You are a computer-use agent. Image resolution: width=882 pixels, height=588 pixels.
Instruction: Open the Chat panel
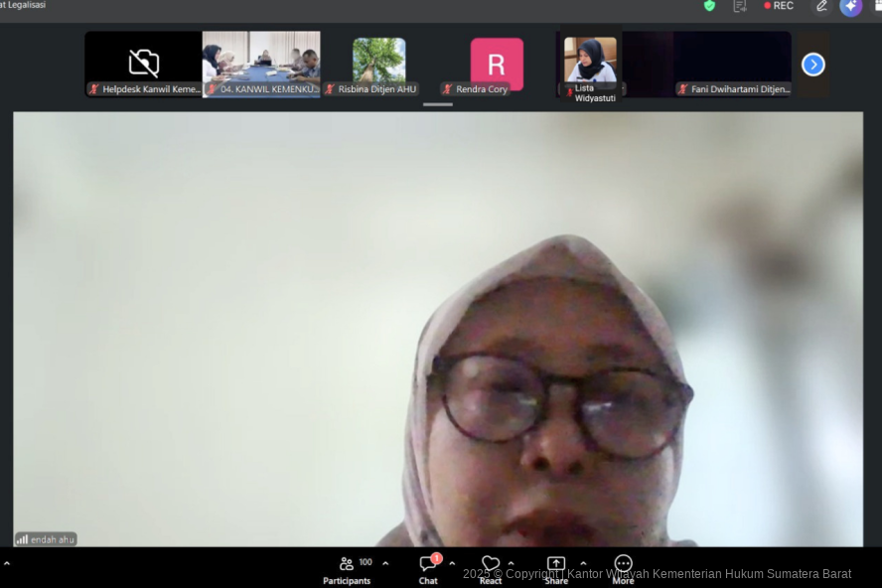click(428, 568)
